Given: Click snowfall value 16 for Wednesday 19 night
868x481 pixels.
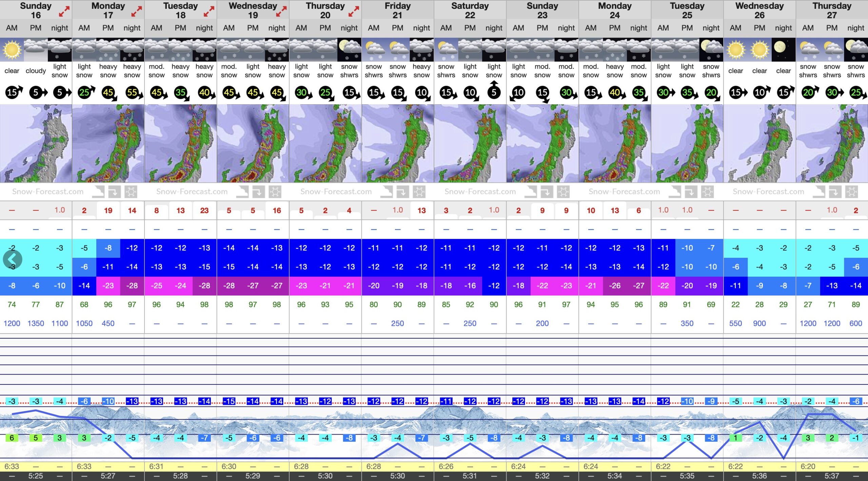Looking at the screenshot, I should [277, 210].
